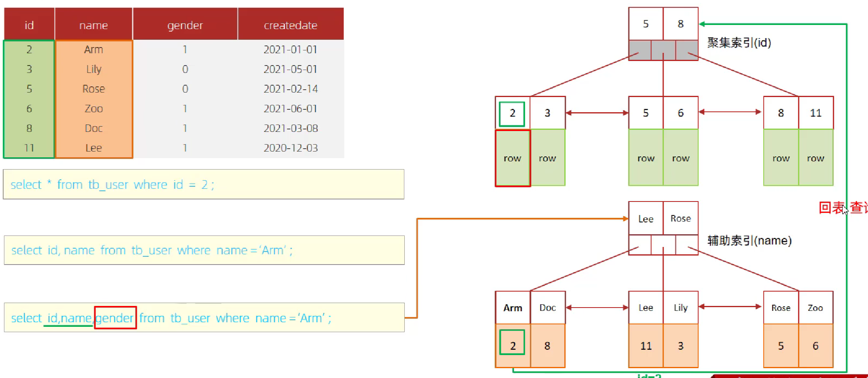Click the "辅助索引(name)" label
868x378 pixels.
click(x=749, y=240)
